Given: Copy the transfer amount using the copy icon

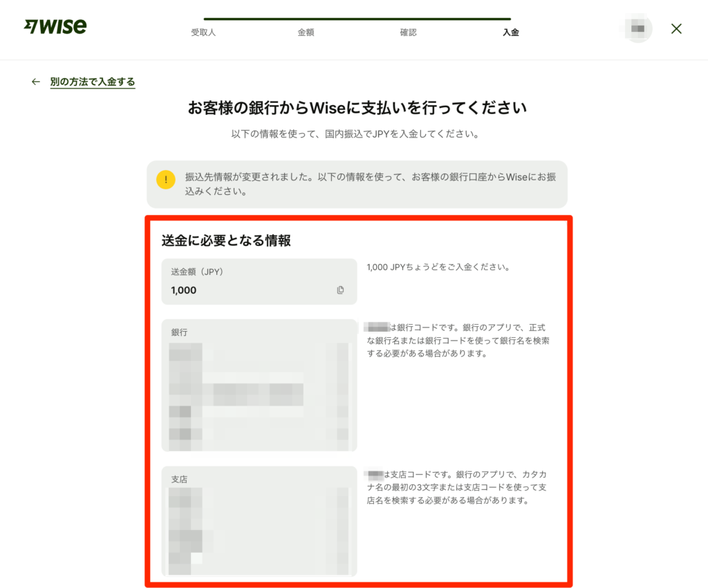Looking at the screenshot, I should [340, 290].
